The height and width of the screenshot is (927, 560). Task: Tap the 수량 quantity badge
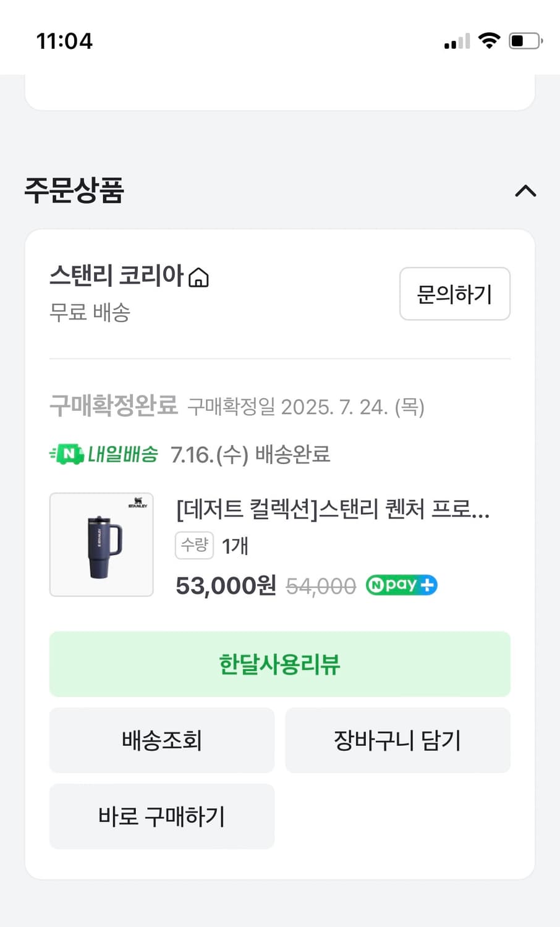[194, 545]
